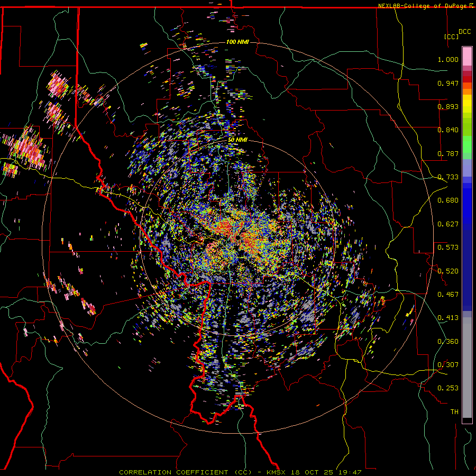Click the 0.360 scale value
Screen dimensions: 476x476
pos(448,342)
